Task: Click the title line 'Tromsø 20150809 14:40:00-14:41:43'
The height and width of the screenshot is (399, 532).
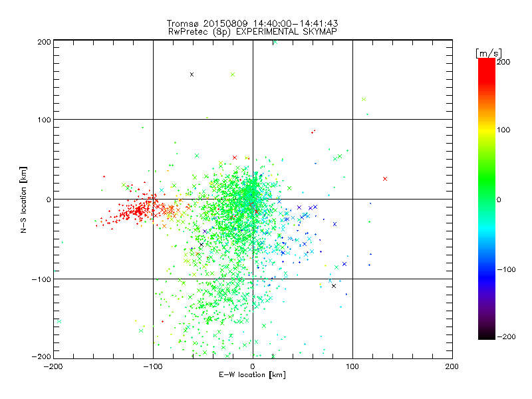Action: [x=252, y=23]
